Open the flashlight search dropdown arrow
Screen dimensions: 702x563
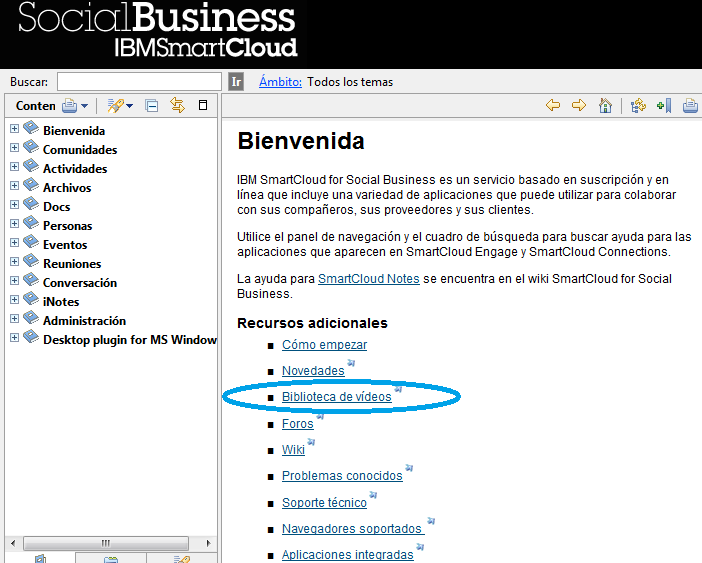tap(129, 106)
